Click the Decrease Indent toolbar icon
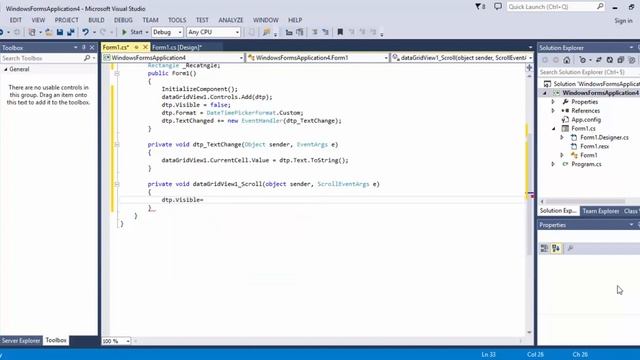640x360 pixels. [315, 32]
